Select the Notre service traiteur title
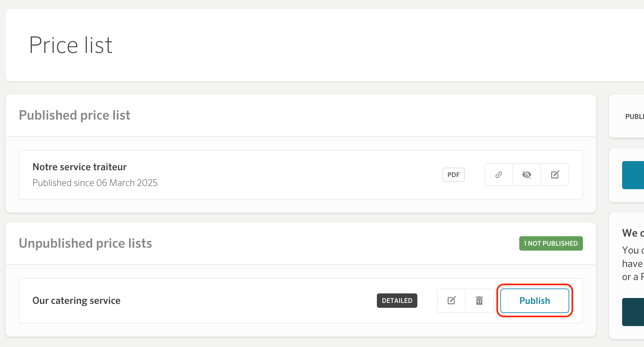This screenshot has width=644, height=347. tap(79, 167)
